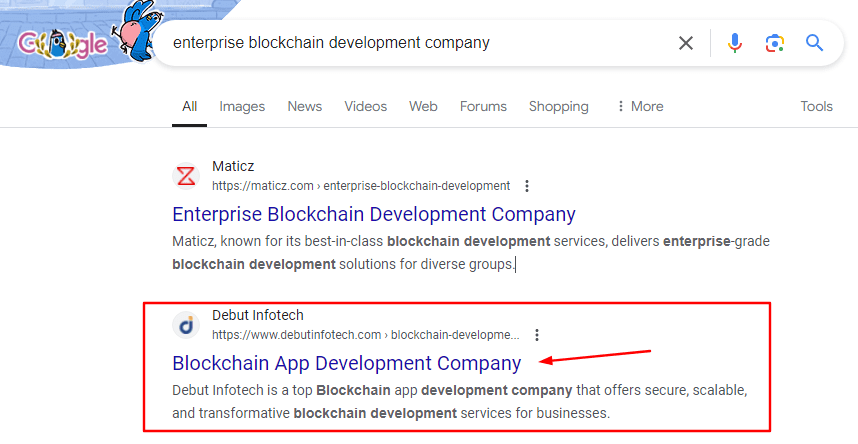Switch to the News tab
Screen dimensions: 858x444
(x=305, y=106)
